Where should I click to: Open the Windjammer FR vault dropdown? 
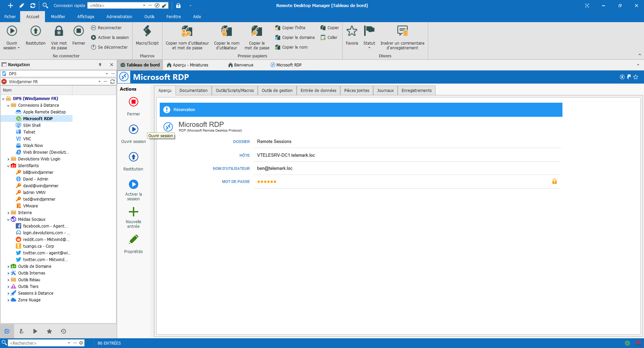pos(99,82)
